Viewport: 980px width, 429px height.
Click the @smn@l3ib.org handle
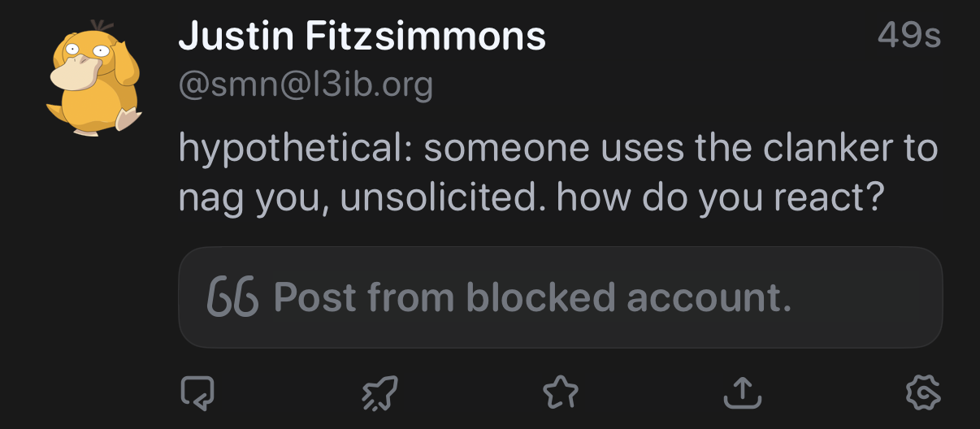pos(305,84)
